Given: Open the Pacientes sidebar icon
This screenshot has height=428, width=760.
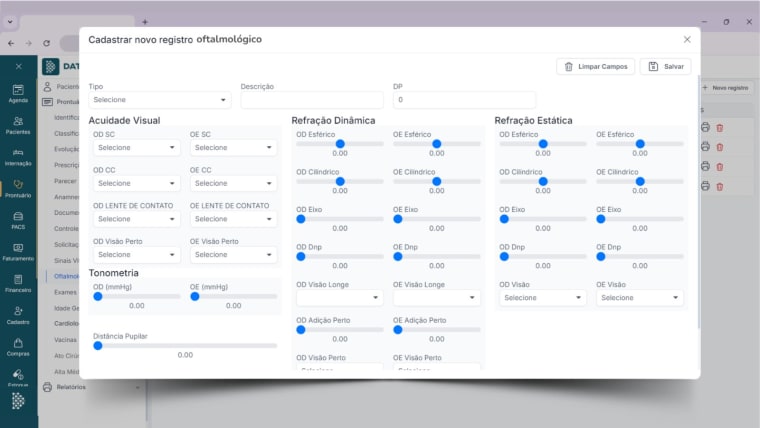Looking at the screenshot, I should point(18,125).
